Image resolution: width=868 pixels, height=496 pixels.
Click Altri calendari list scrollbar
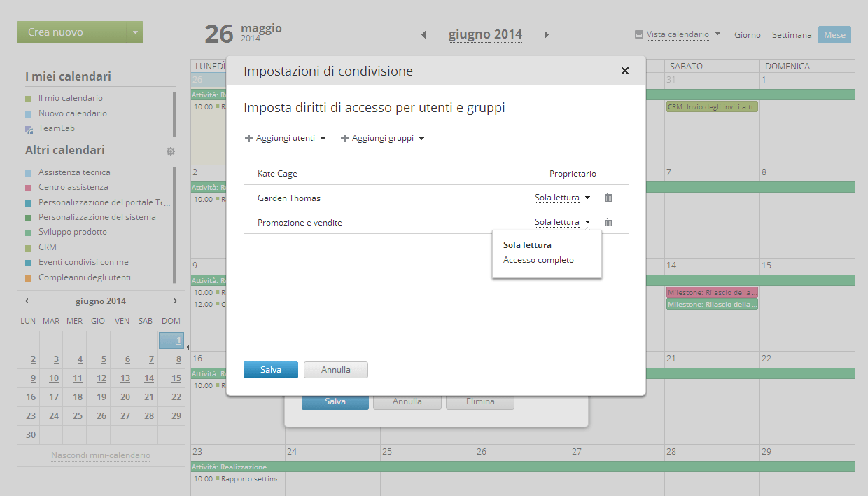click(175, 224)
